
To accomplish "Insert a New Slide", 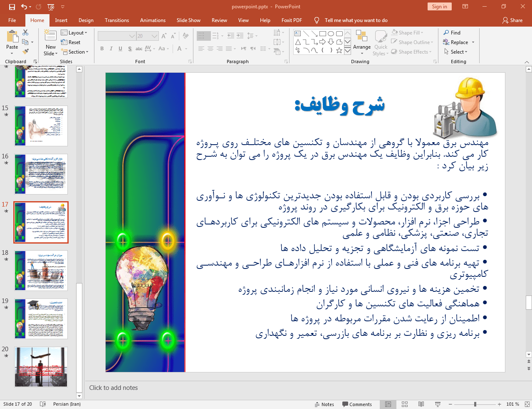I will click(x=50, y=43).
